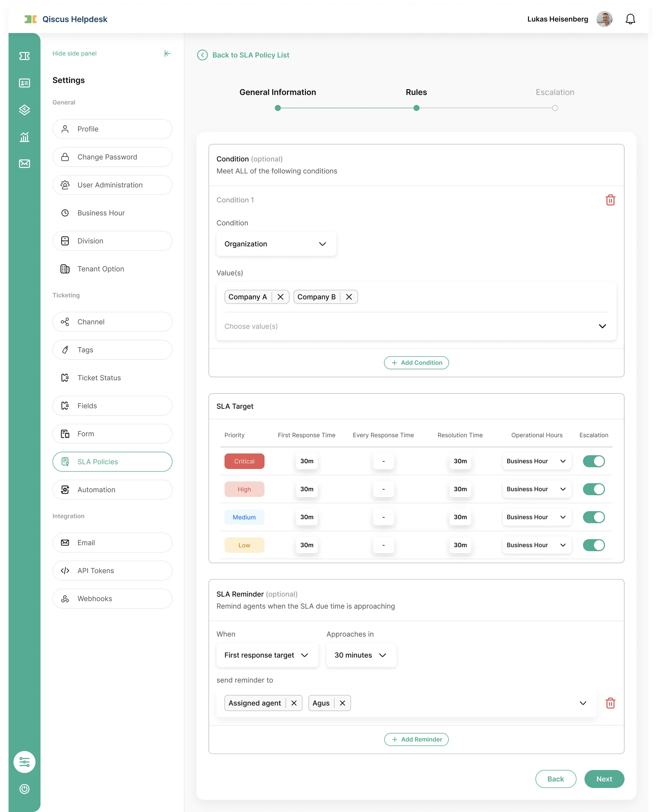
Task: Click the power icon at the sidebar bottom
Action: (24, 789)
